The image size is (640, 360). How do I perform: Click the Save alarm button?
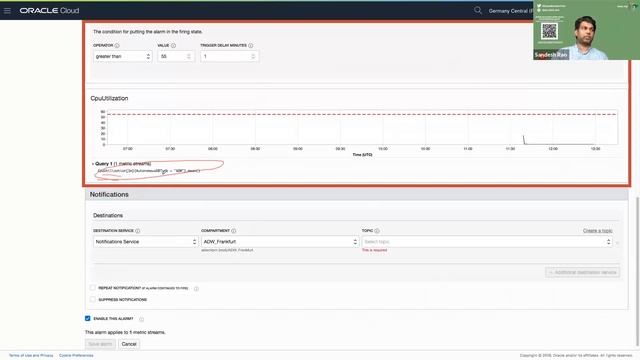pos(100,344)
